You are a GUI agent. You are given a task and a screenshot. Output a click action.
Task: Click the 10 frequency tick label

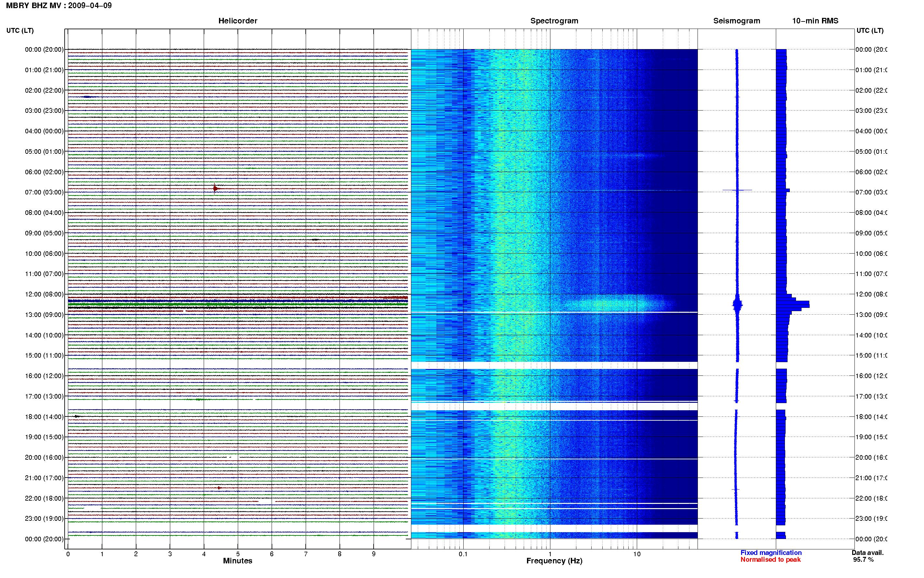(x=637, y=554)
